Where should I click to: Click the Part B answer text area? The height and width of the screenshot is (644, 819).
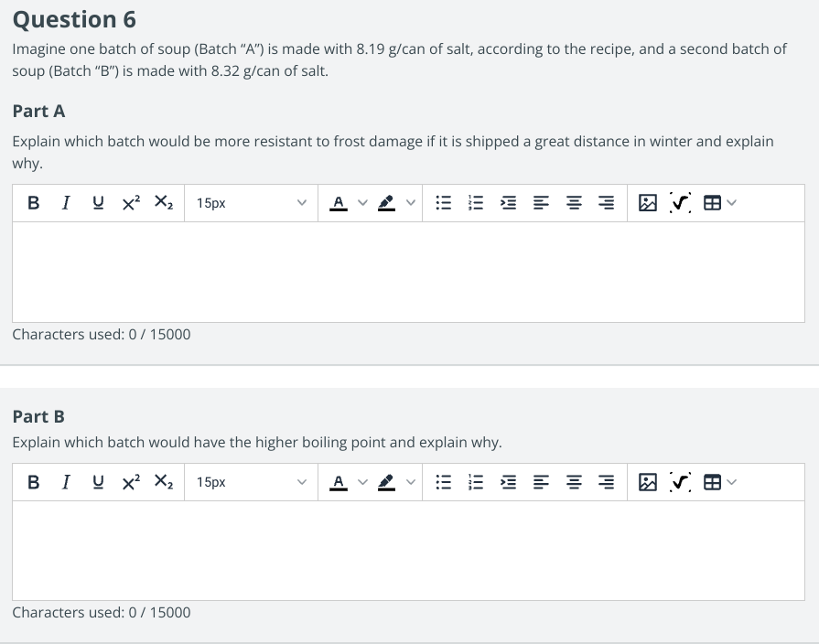click(408, 551)
